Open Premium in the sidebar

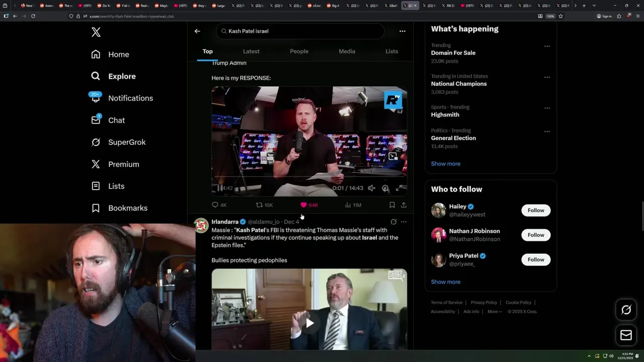click(115, 164)
